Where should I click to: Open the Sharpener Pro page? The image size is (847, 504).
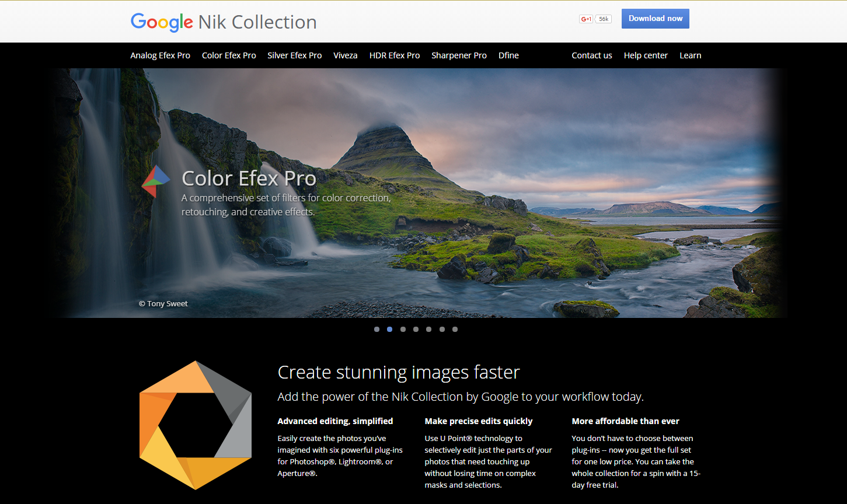[x=459, y=55]
